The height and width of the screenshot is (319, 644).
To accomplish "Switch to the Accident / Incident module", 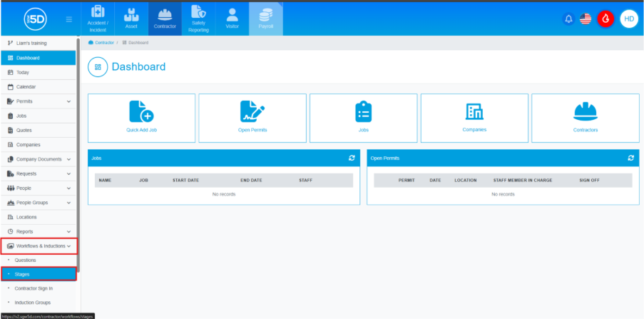I will [97, 19].
